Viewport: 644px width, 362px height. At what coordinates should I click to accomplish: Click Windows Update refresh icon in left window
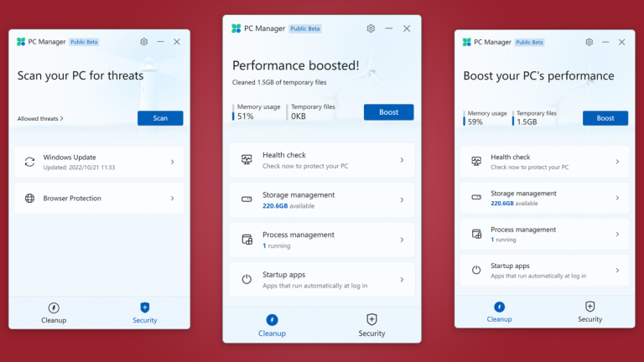pyautogui.click(x=29, y=162)
